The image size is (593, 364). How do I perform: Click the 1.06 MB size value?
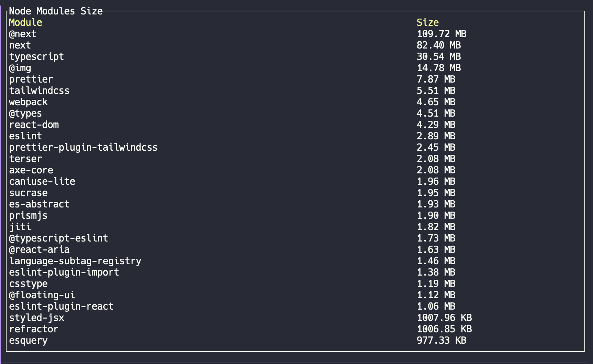coord(436,307)
